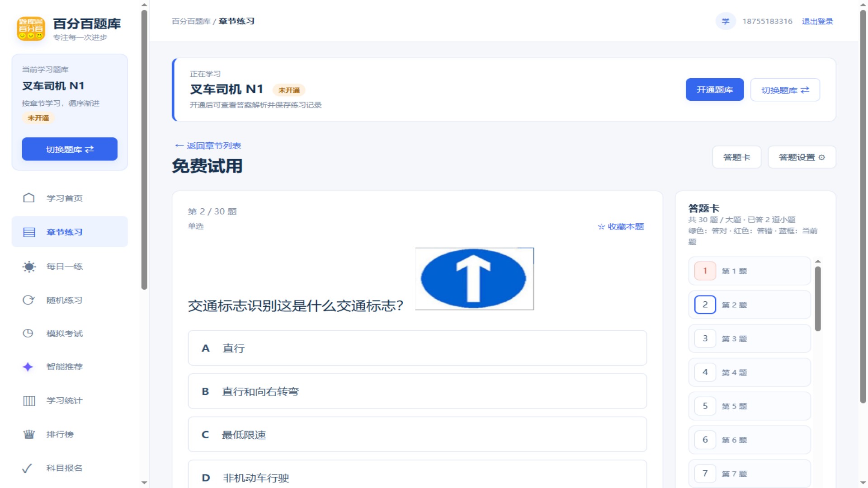Click the header 切换题库 button
The image size is (868, 488).
[x=785, y=90]
